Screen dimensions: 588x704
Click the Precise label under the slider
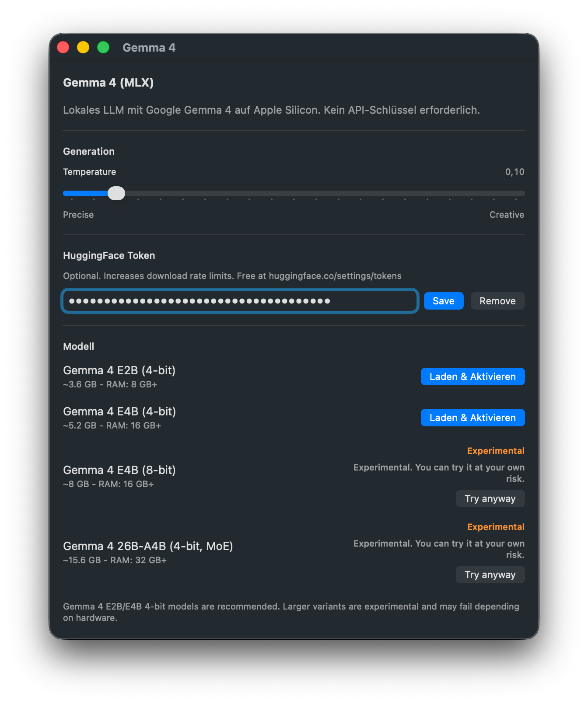(78, 215)
